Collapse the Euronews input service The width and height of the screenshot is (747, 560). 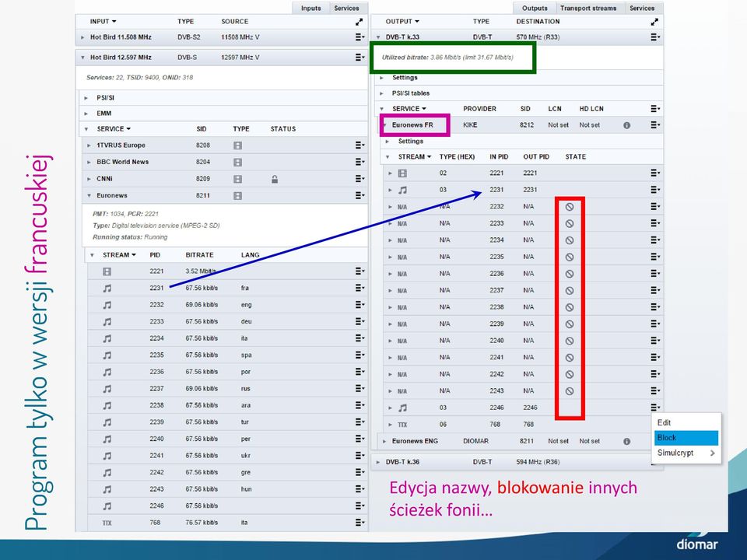(x=89, y=196)
